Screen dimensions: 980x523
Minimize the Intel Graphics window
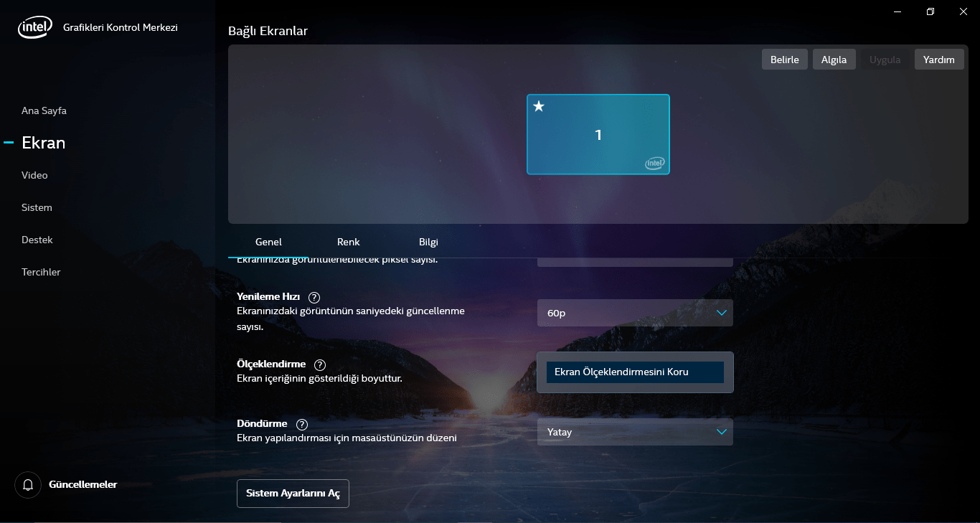point(897,11)
